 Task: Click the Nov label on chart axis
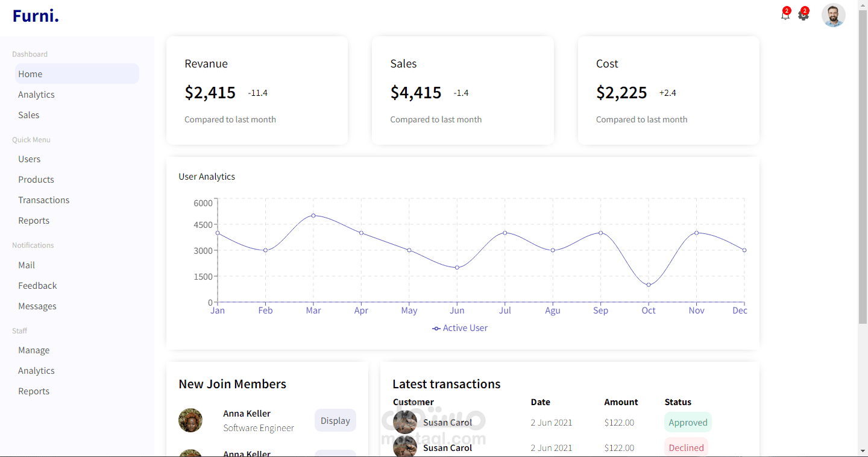click(x=696, y=310)
